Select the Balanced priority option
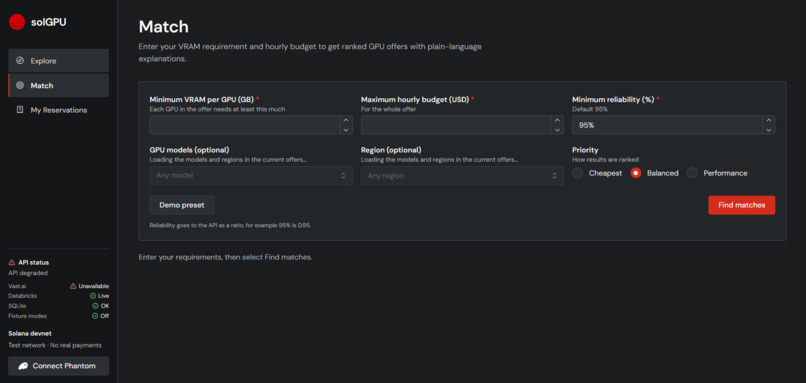Image resolution: width=806 pixels, height=383 pixels. [x=636, y=173]
